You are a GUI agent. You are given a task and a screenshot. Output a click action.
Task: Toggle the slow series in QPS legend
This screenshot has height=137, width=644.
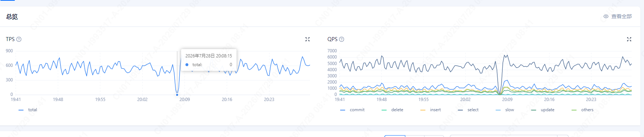click(x=505, y=110)
